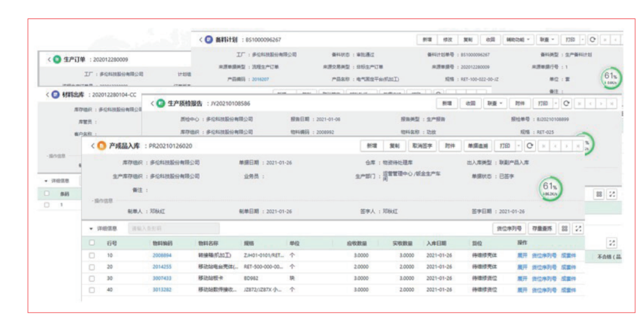This screenshot has height=327, width=644.
Task: Open 联查 dropdown in 生产质检报告 window
Action: pos(495,104)
